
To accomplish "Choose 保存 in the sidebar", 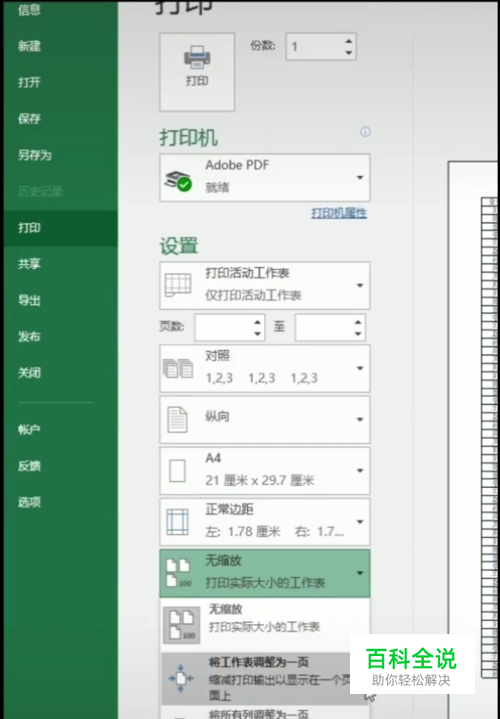I will point(29,119).
